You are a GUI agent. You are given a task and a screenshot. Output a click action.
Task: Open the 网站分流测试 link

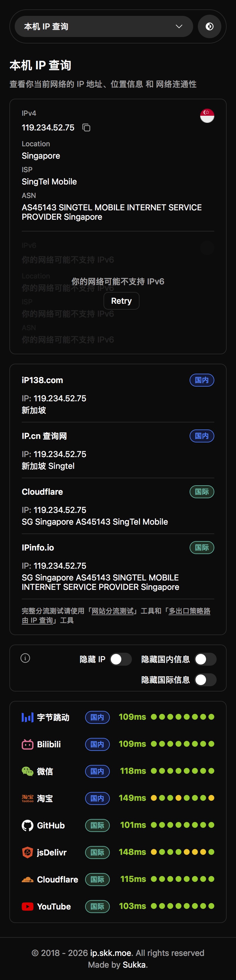[x=112, y=611]
